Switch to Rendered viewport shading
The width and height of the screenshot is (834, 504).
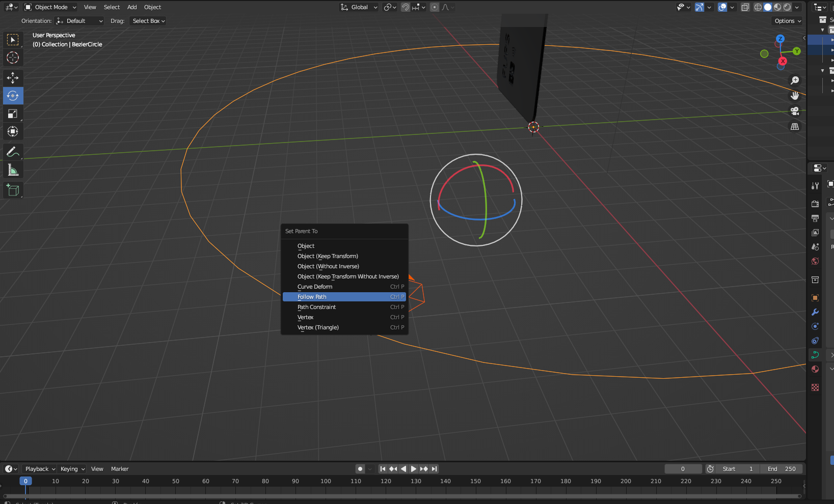click(787, 7)
